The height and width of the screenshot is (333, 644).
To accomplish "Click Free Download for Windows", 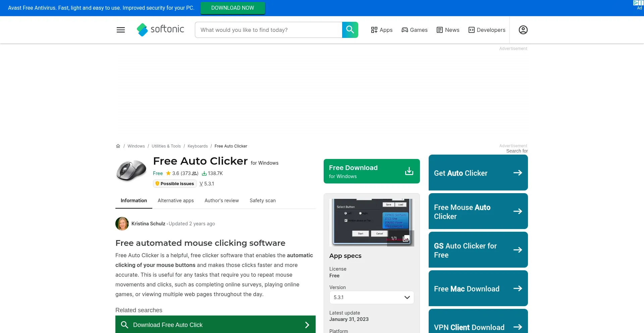I will click(x=371, y=171).
